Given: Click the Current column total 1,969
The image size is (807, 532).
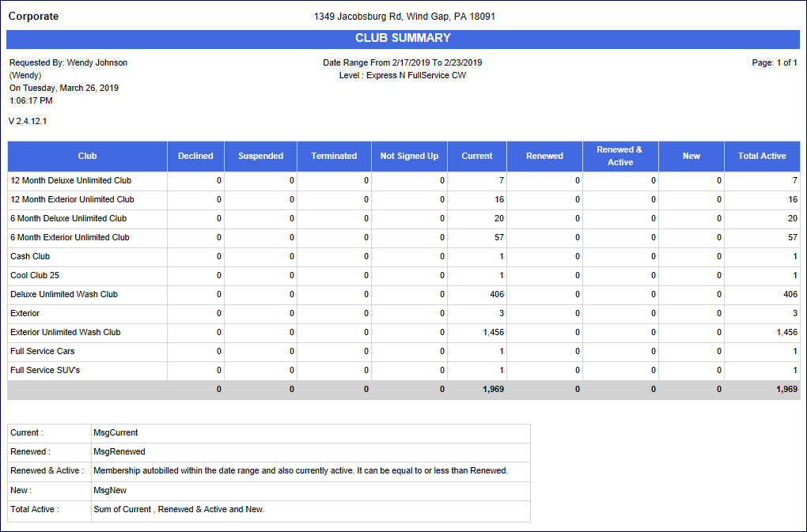Looking at the screenshot, I should click(x=493, y=390).
